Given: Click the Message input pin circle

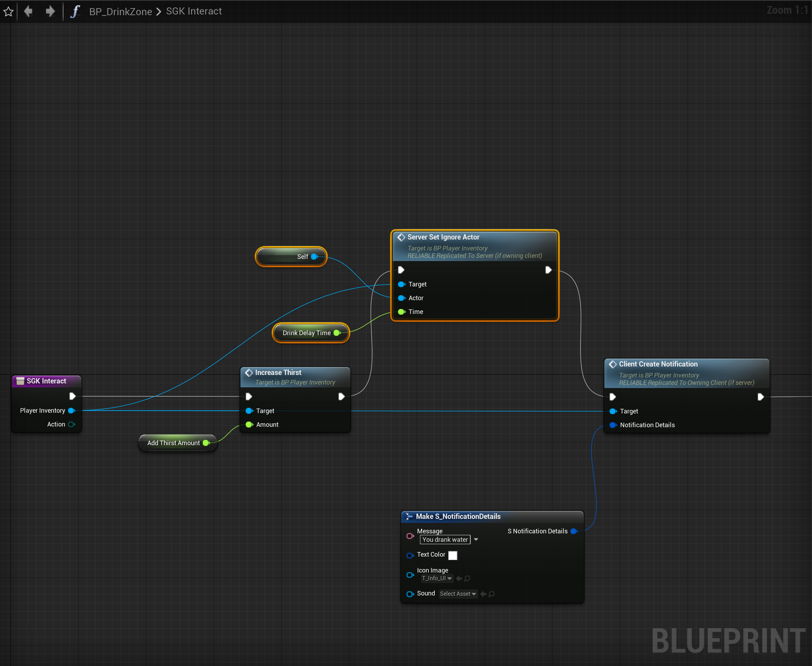Looking at the screenshot, I should point(410,536).
